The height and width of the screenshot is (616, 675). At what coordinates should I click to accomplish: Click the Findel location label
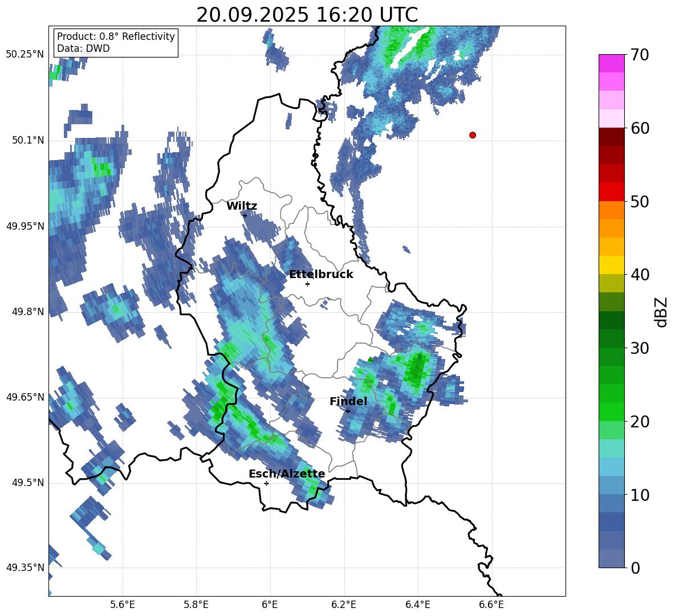coord(348,401)
